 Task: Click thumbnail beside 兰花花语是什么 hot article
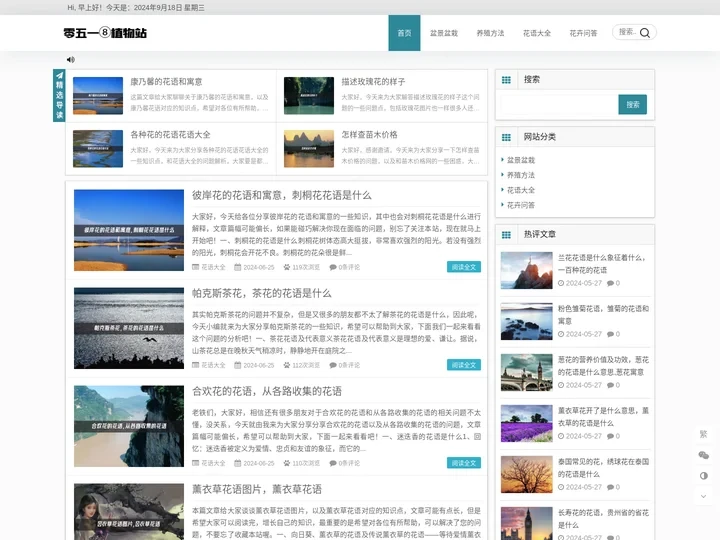pos(526,270)
